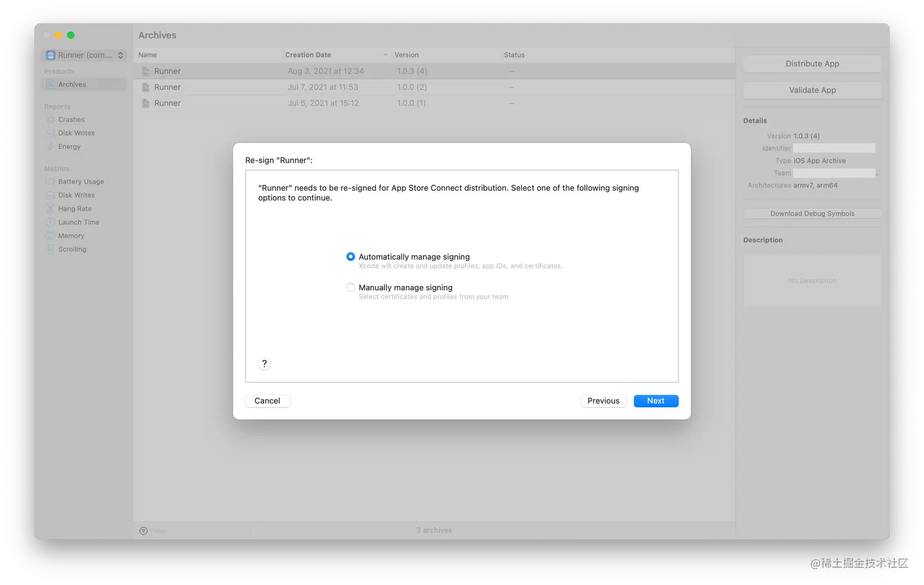Screen dimensions: 924x585
Task: Select Automatically manage signing radio button
Action: coord(351,257)
